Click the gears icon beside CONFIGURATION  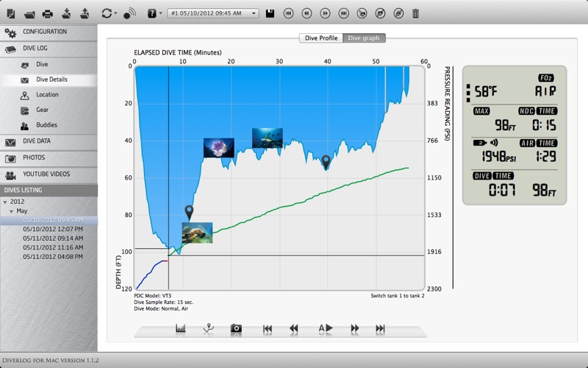coord(10,33)
